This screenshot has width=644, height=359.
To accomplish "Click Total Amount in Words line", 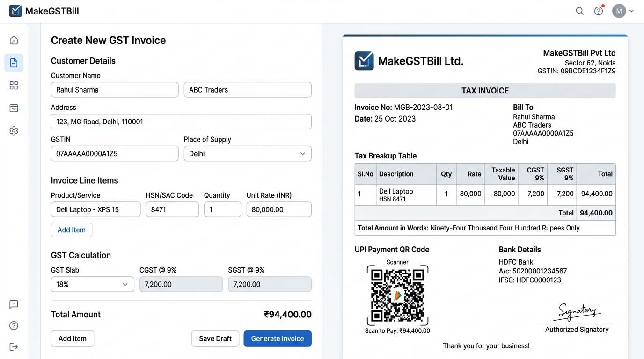I will pos(485,228).
